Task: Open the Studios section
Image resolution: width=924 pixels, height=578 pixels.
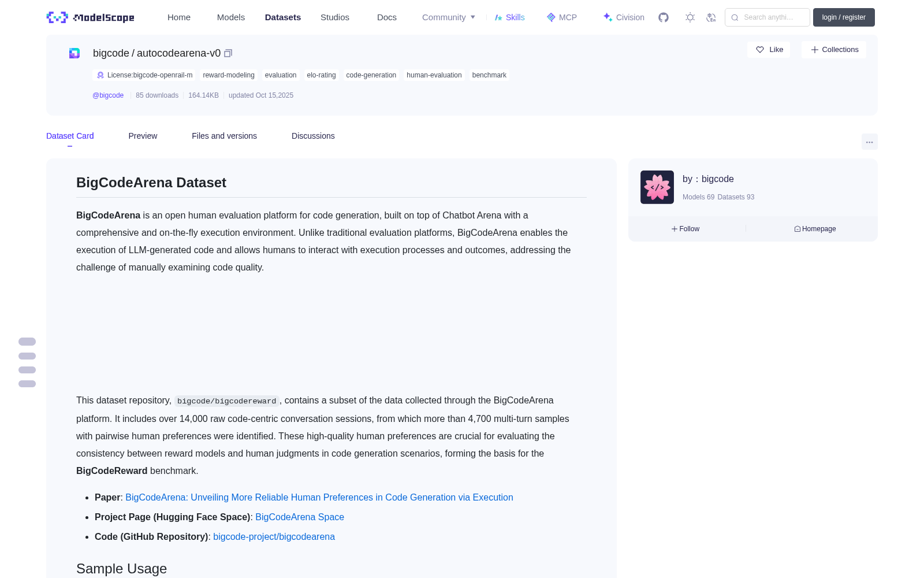Action: click(x=335, y=17)
